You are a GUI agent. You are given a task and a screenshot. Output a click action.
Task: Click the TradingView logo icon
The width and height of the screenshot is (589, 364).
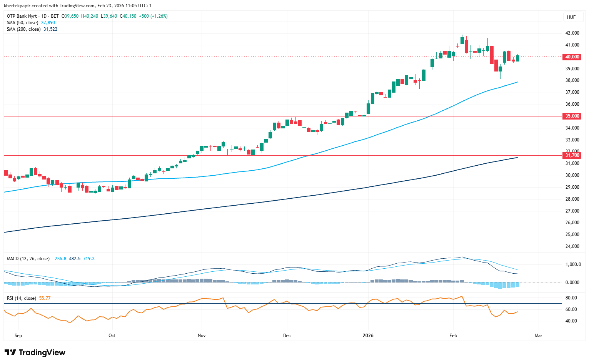(10, 352)
